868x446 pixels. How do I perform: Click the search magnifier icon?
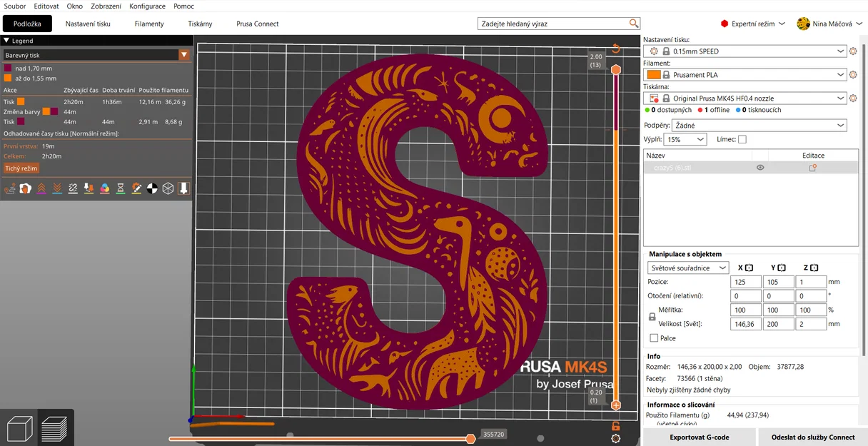pos(634,24)
